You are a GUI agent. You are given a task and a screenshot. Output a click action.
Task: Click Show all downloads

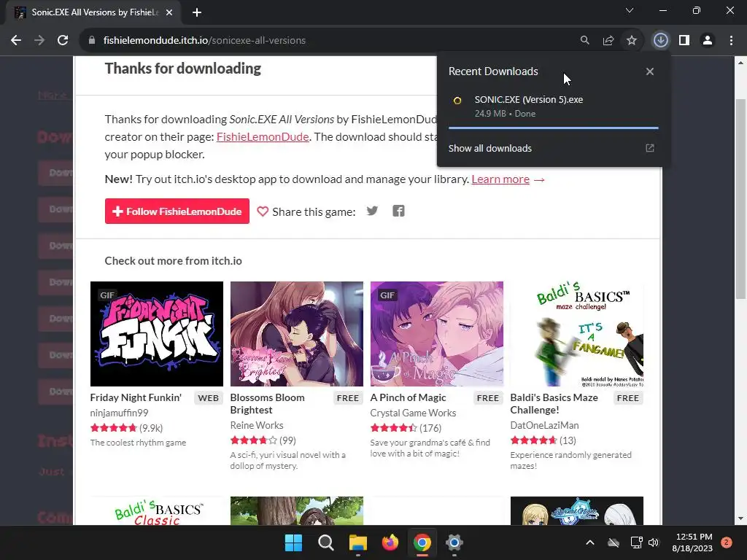click(x=489, y=148)
